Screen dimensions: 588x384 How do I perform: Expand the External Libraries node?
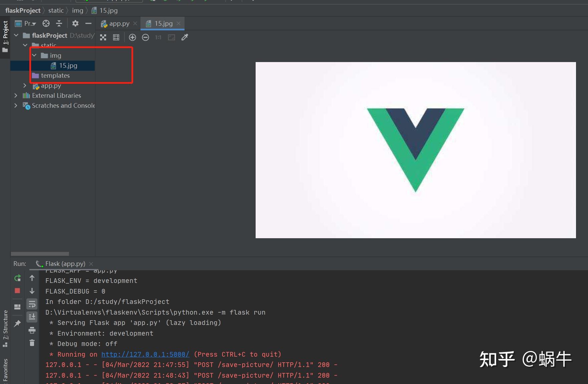pos(16,95)
